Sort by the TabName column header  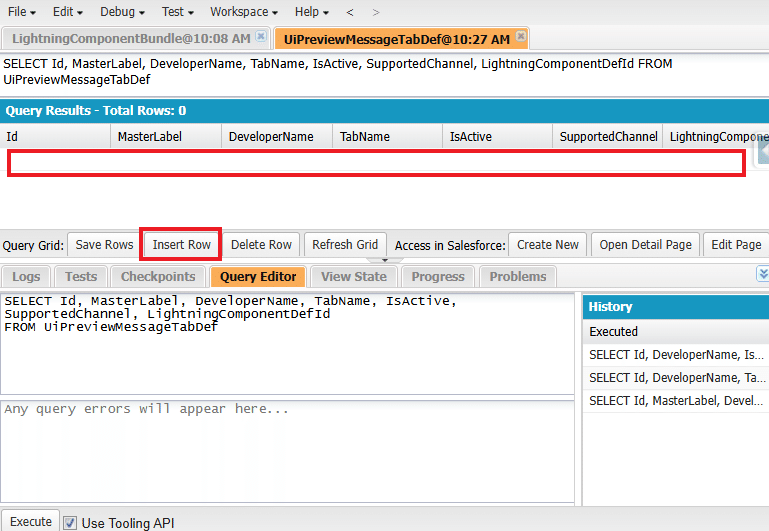coord(388,136)
